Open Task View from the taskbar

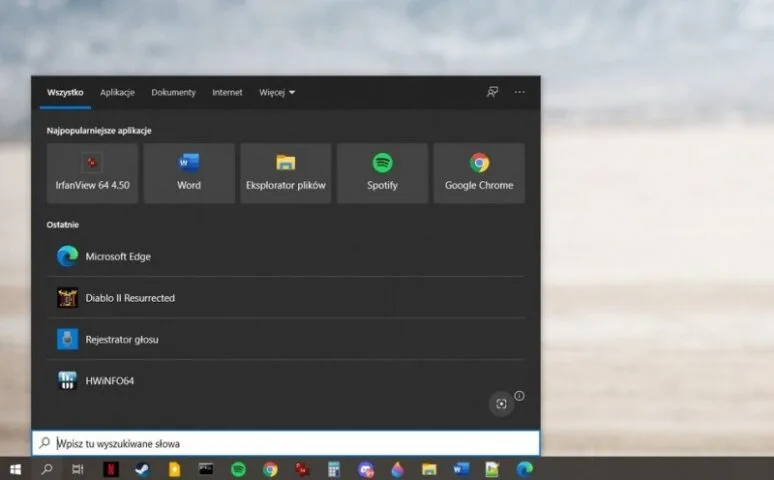[x=77, y=469]
